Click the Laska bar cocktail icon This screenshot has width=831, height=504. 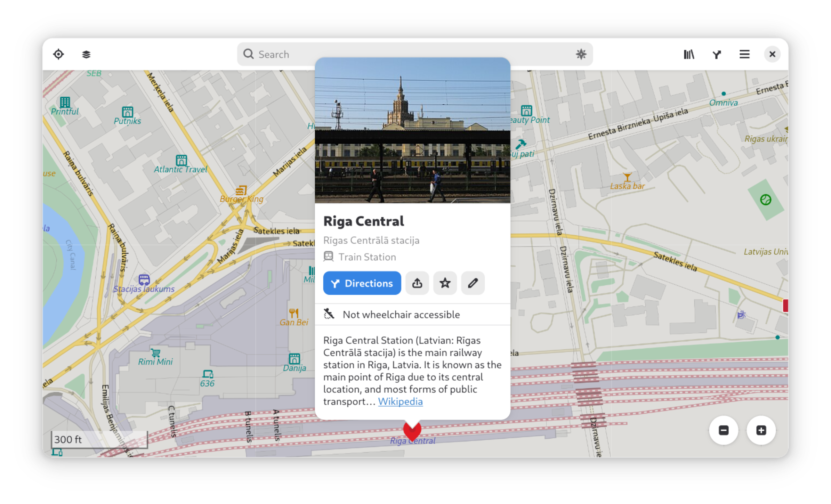(x=627, y=177)
